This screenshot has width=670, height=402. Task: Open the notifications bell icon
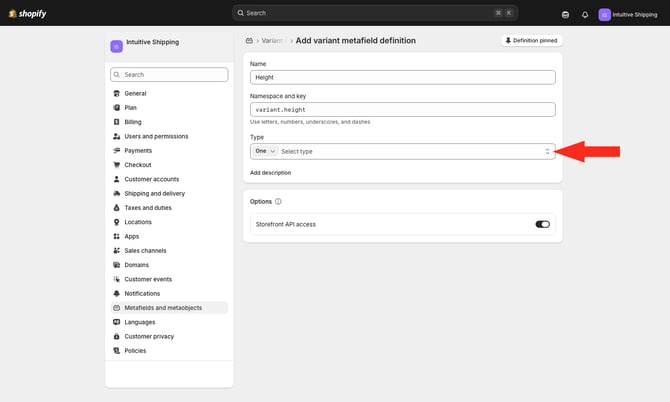pos(585,15)
